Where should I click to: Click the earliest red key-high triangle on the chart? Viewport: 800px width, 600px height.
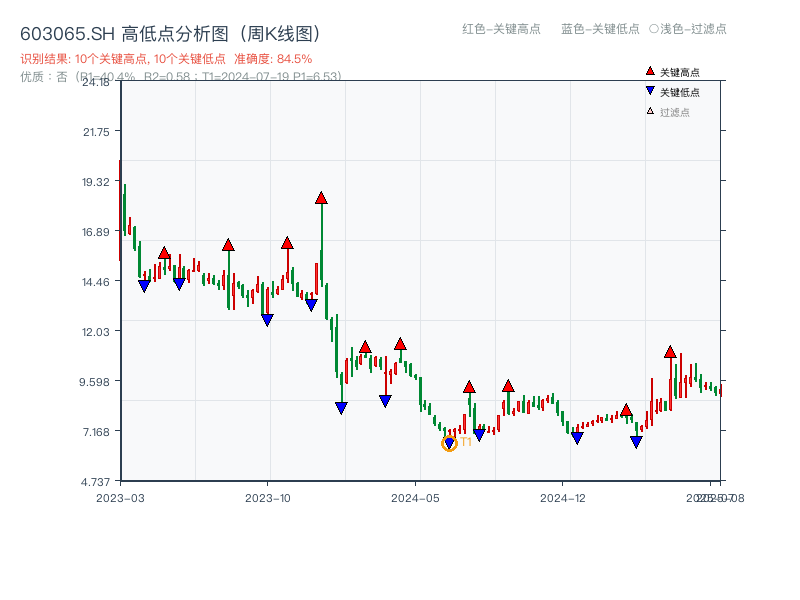coord(164,253)
